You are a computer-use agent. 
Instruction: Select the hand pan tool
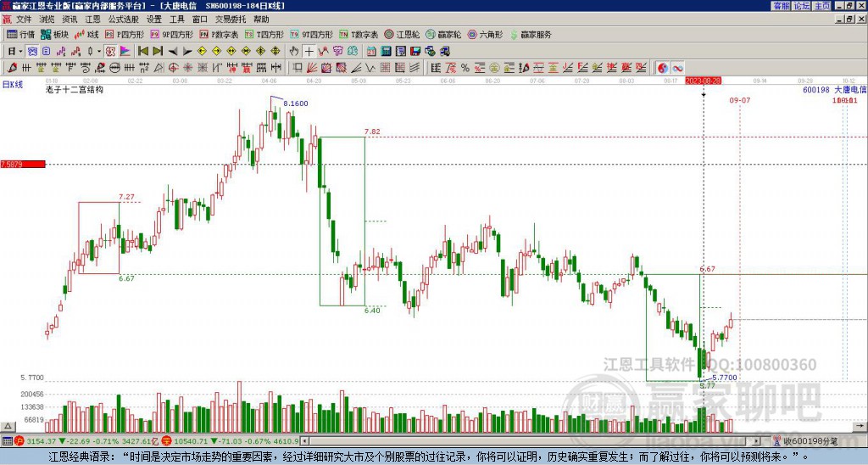[294, 52]
